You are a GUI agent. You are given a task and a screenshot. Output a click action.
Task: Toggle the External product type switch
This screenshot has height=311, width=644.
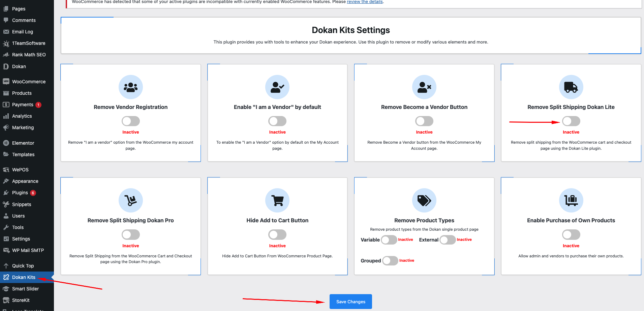click(448, 240)
